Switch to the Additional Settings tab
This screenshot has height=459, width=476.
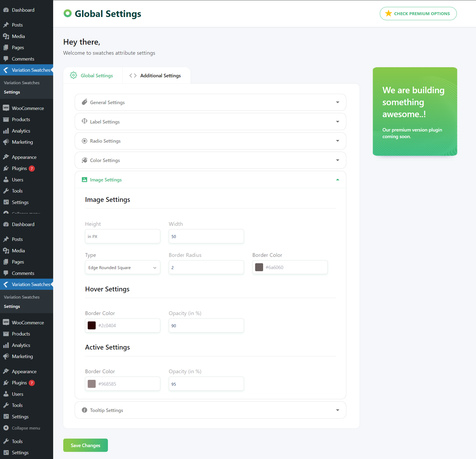157,75
